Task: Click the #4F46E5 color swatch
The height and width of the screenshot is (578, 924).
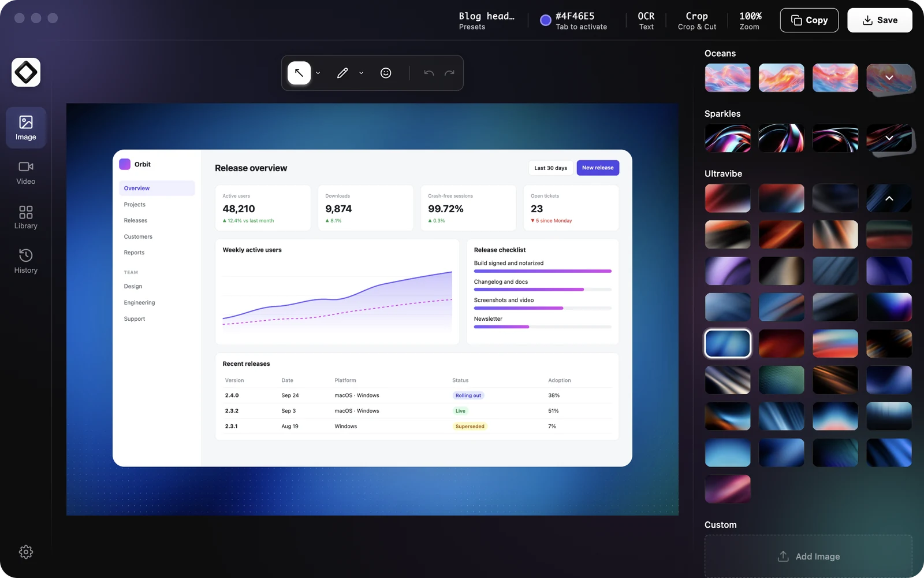Action: [545, 20]
